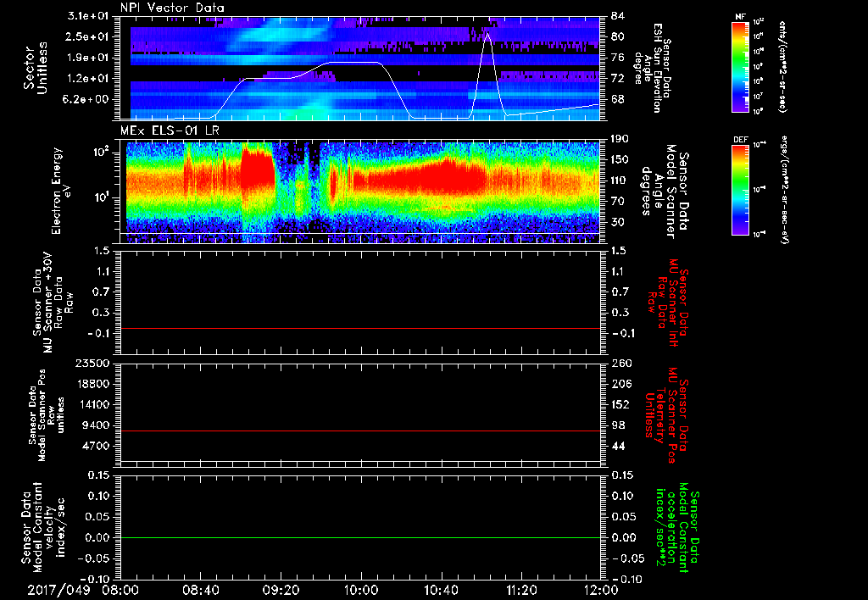Click the red 'MU Scanner Pos Telemetry' axis title
868x600 pixels.
(x=668, y=415)
